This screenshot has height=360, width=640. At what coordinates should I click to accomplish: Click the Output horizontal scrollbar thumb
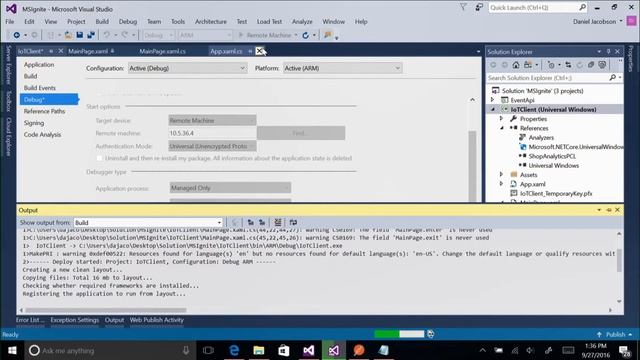[106, 310]
